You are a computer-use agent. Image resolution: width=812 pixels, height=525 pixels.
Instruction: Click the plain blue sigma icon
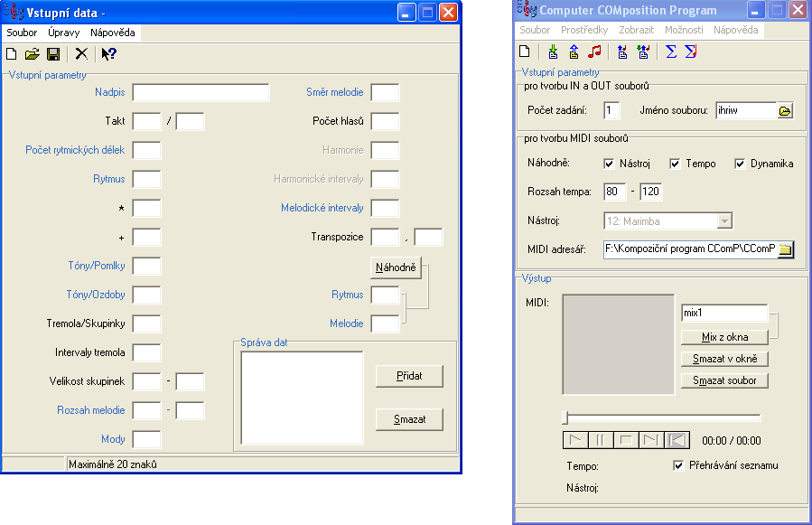point(671,52)
